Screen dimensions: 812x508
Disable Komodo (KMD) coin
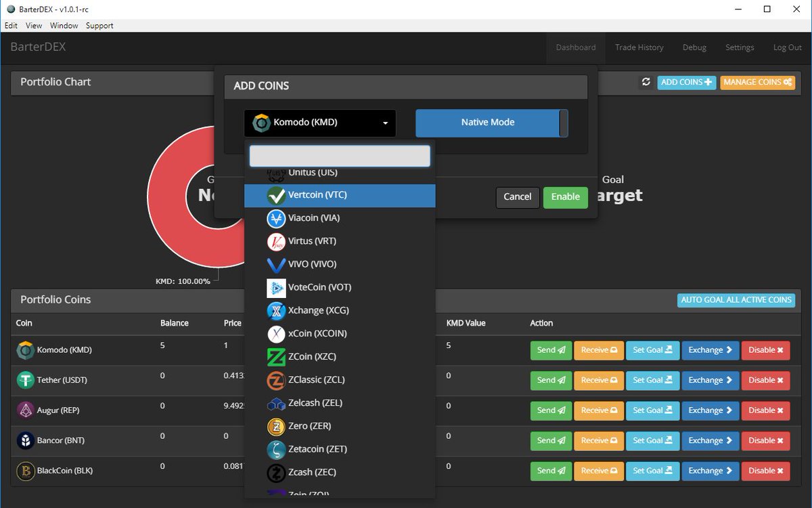766,350
